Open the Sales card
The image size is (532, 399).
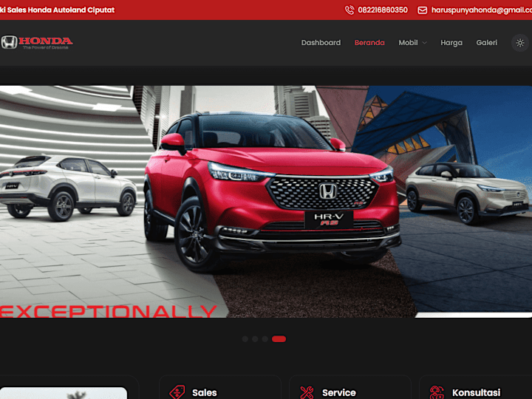[x=220, y=387]
